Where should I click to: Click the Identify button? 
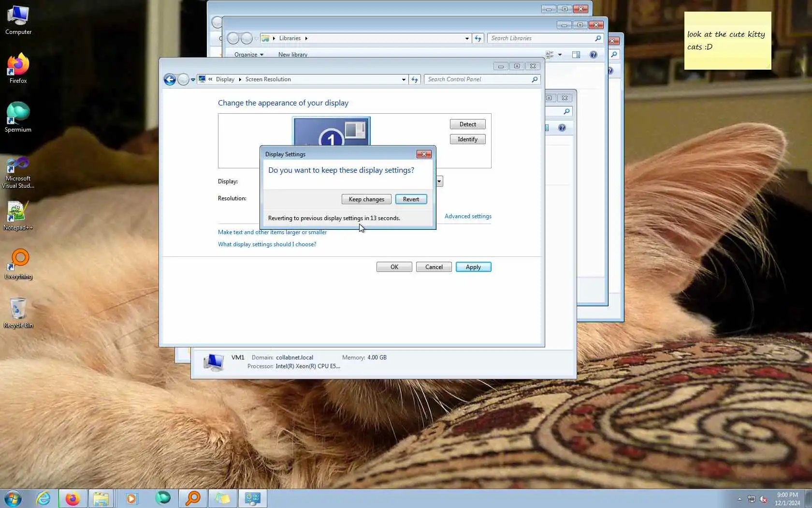[467, 139]
